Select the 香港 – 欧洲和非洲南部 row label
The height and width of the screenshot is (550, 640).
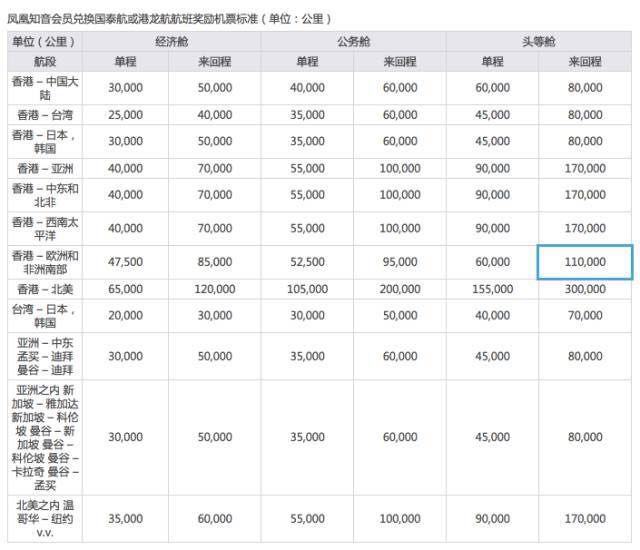pyautogui.click(x=45, y=262)
